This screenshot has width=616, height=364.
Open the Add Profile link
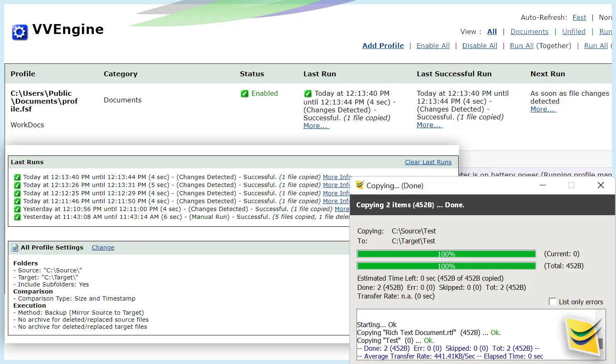[x=383, y=46]
